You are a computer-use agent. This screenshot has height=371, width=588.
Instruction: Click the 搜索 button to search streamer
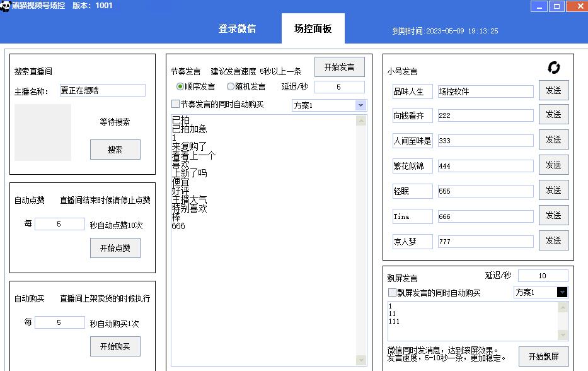point(115,150)
